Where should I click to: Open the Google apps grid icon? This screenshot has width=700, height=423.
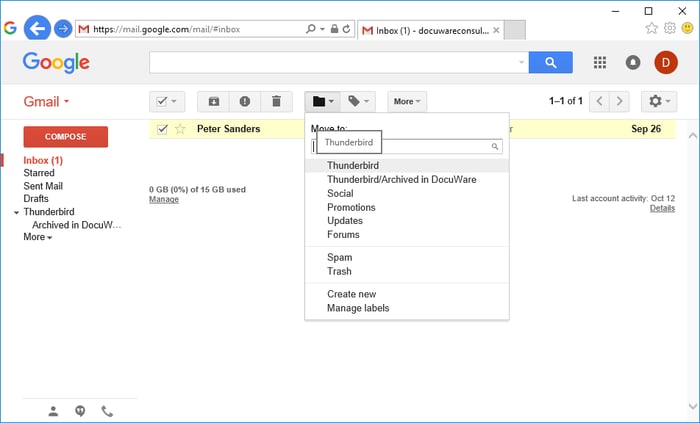pyautogui.click(x=600, y=62)
